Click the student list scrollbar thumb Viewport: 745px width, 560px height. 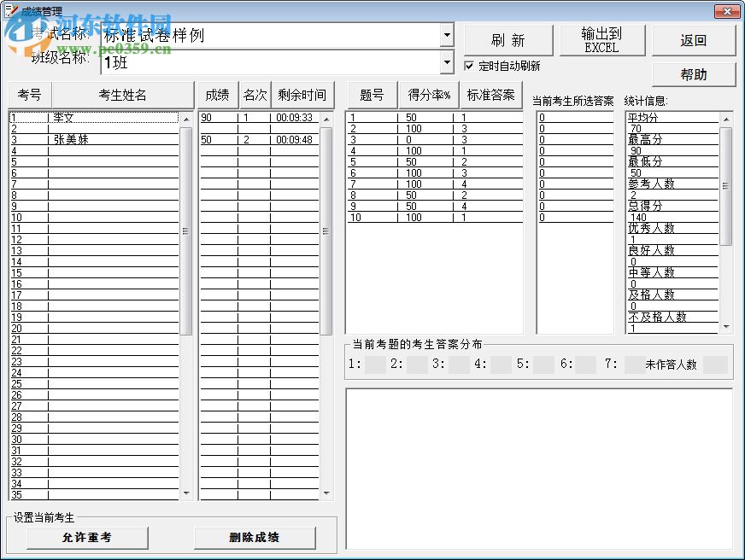(x=186, y=231)
